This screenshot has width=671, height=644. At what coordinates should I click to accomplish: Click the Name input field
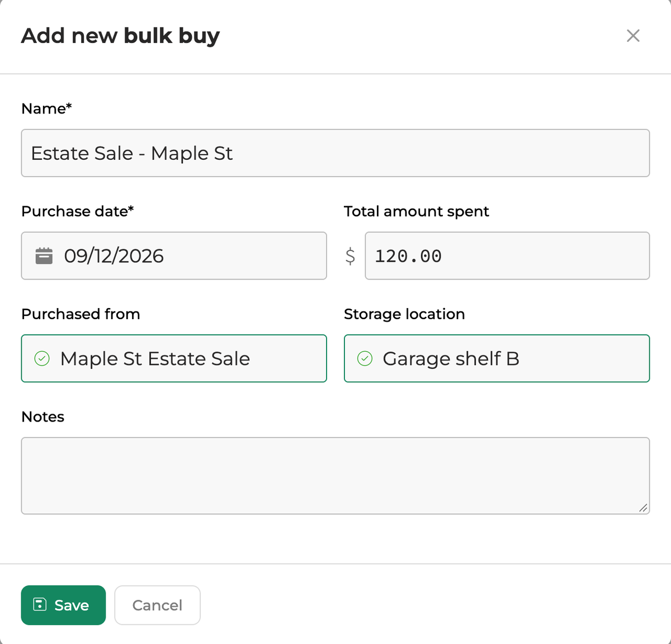point(335,153)
